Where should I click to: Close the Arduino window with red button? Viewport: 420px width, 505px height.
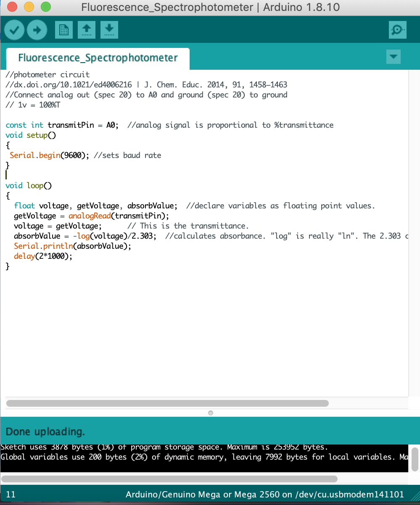click(x=12, y=7)
